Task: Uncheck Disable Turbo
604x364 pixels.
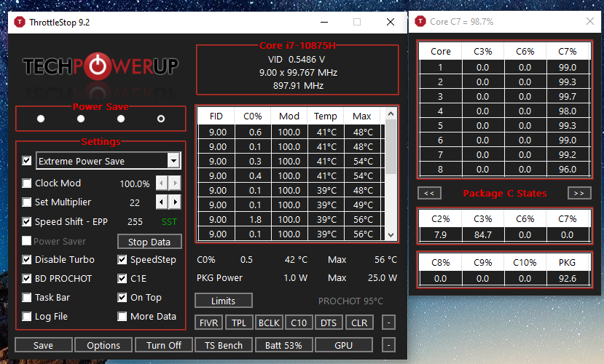Action: (x=26, y=260)
